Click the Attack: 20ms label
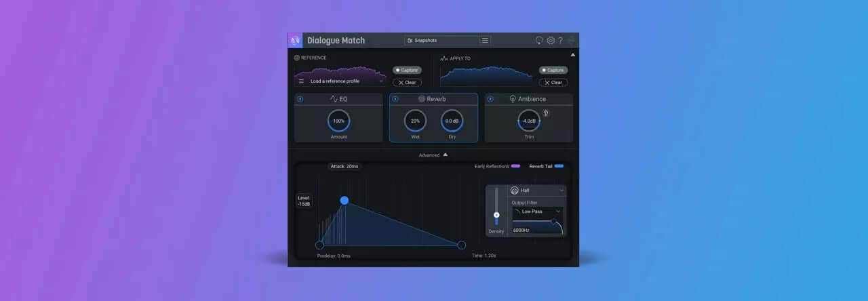The height and width of the screenshot is (301, 868). point(345,166)
